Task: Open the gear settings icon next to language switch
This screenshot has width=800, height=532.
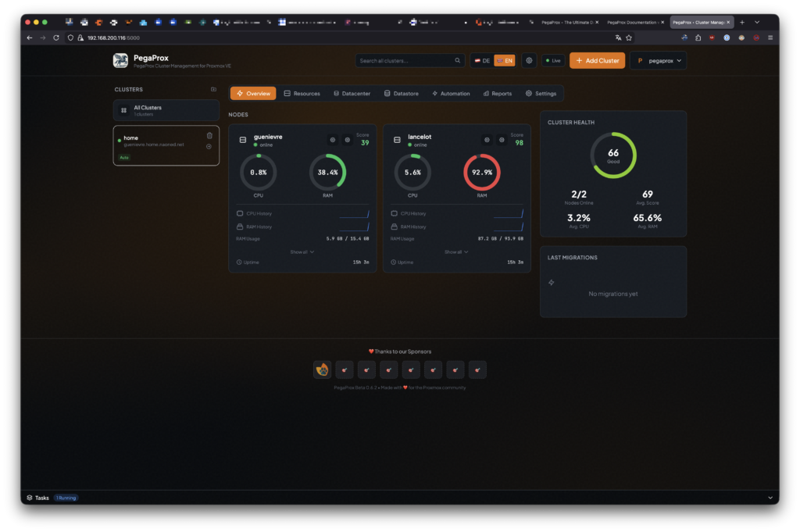Action: 529,60
